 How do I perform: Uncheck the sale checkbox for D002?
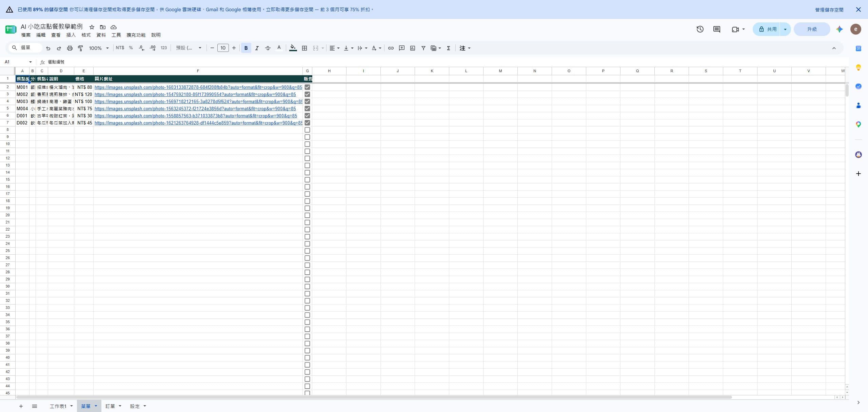(308, 123)
